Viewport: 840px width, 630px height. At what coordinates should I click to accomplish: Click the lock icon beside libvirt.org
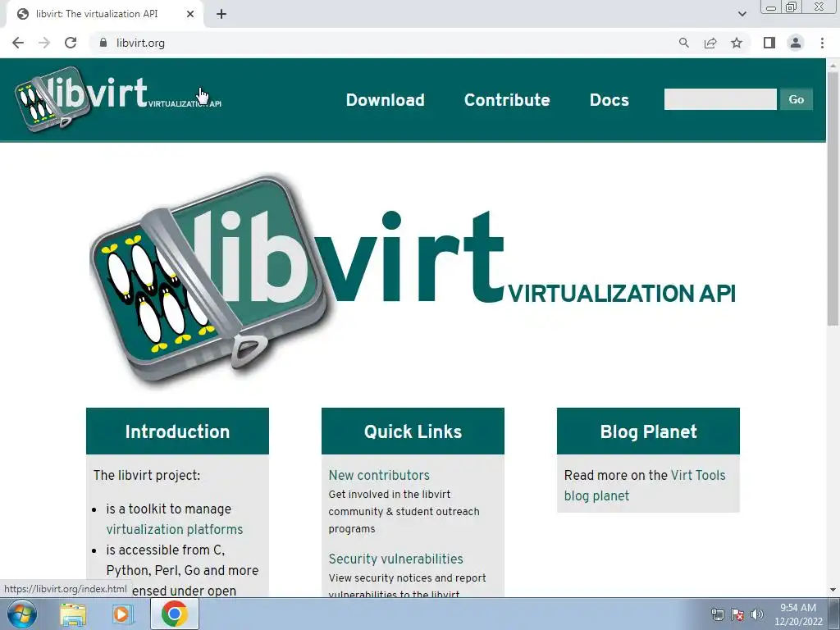tap(103, 43)
